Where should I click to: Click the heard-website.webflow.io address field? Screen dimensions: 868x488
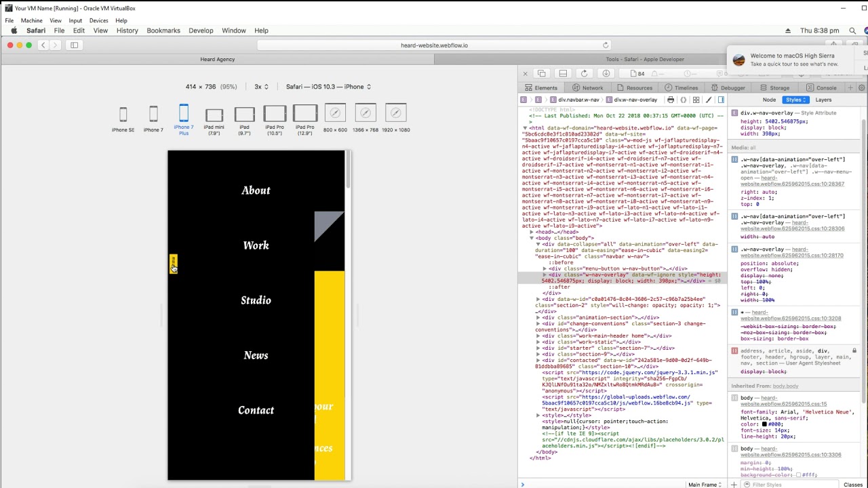point(434,45)
